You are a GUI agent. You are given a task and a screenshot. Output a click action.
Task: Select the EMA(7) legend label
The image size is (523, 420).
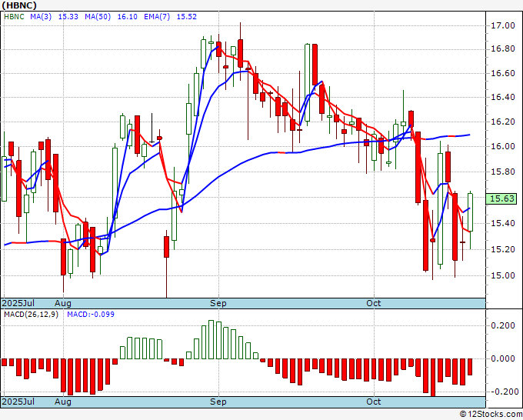pos(157,17)
